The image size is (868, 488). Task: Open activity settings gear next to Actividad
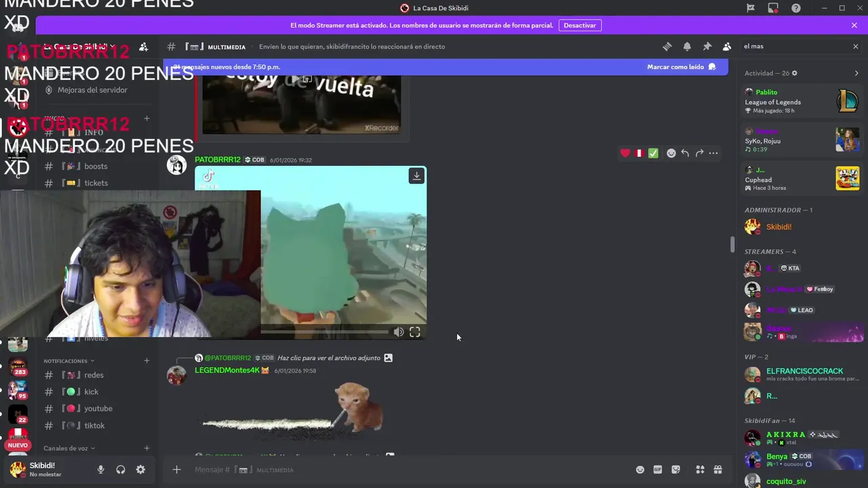coord(795,73)
